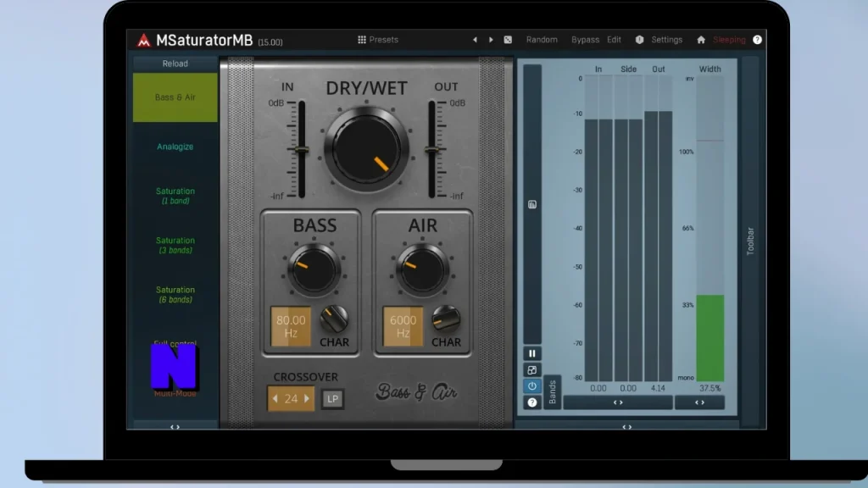Open the vertical Toolbar strip
868x488 pixels.
[x=751, y=241]
